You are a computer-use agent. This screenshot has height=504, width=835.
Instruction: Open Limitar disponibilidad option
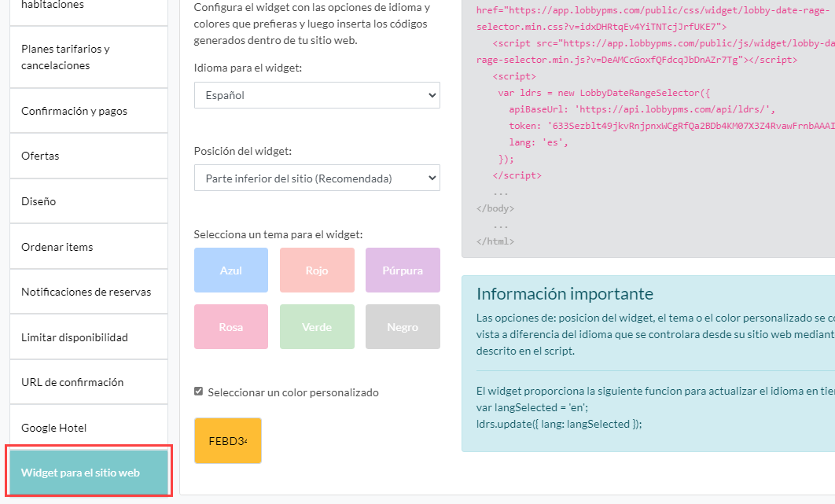[x=88, y=337]
